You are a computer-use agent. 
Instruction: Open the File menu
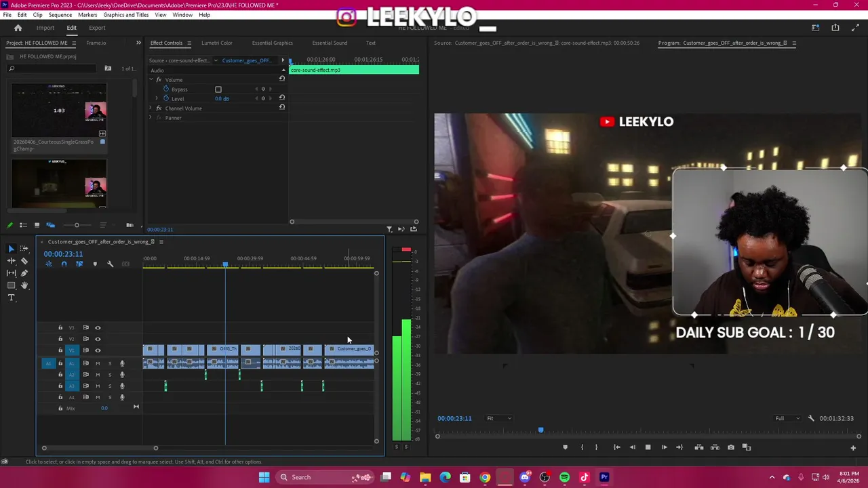click(7, 15)
